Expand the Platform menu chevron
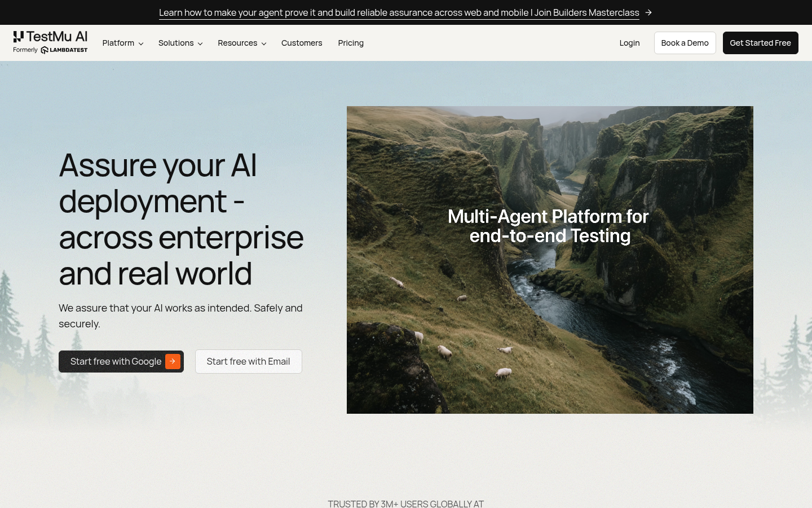Image resolution: width=812 pixels, height=508 pixels. click(x=141, y=43)
